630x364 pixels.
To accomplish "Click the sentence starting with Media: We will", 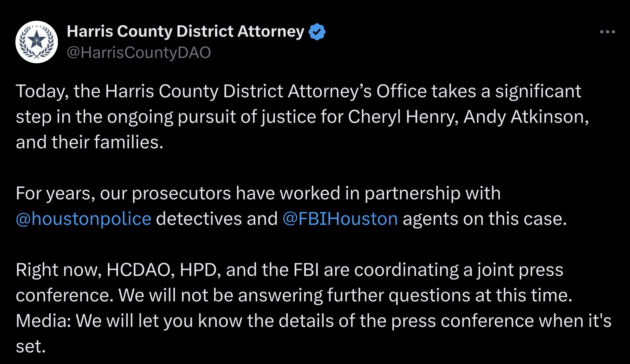I will (x=314, y=333).
